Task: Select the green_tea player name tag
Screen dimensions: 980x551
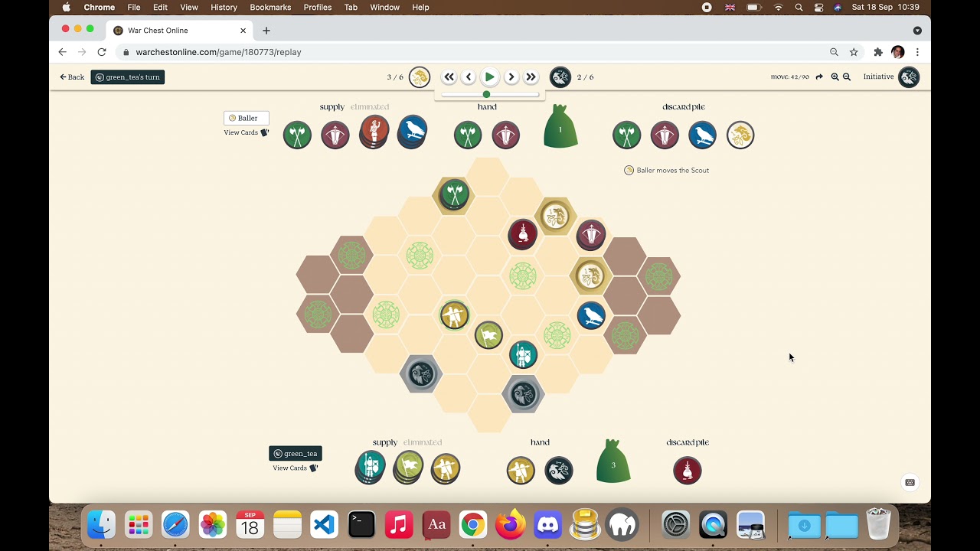Action: click(x=295, y=453)
